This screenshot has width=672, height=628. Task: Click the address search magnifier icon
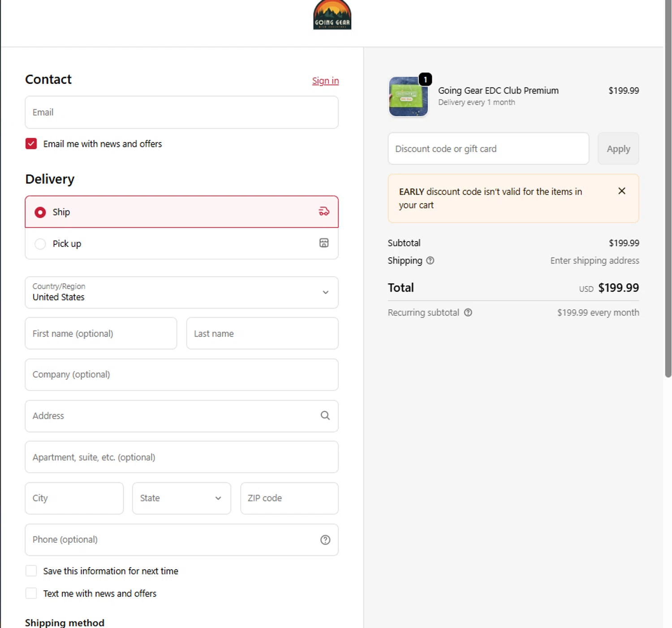325,416
